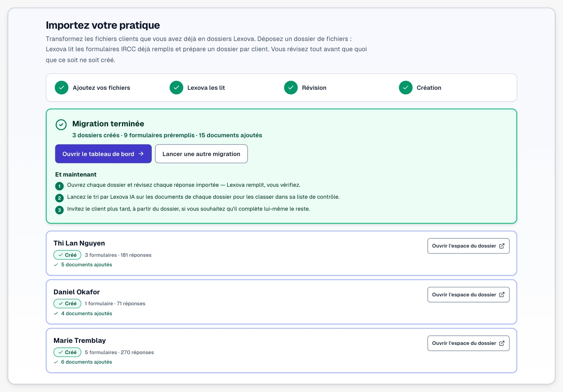563x392 pixels.
Task: Click the Révision step checkmark icon
Action: coord(291,88)
